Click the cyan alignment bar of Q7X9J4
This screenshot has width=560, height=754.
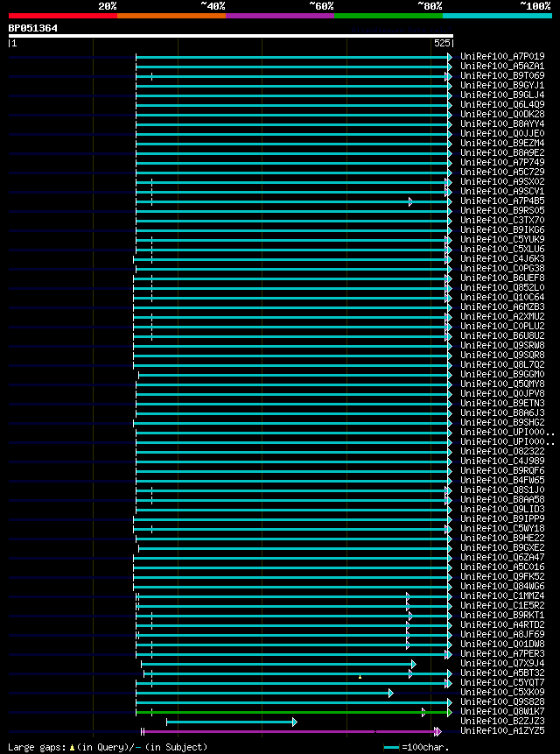(x=278, y=664)
